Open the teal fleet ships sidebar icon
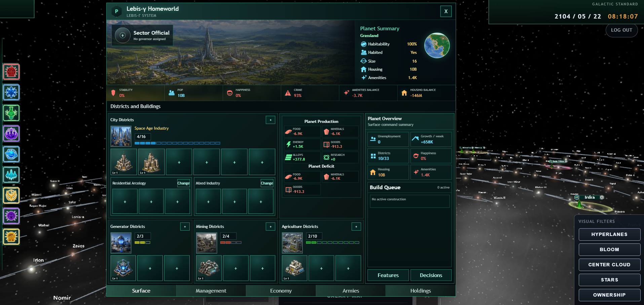Image resolution: width=644 pixels, height=305 pixels. pyautogui.click(x=11, y=175)
